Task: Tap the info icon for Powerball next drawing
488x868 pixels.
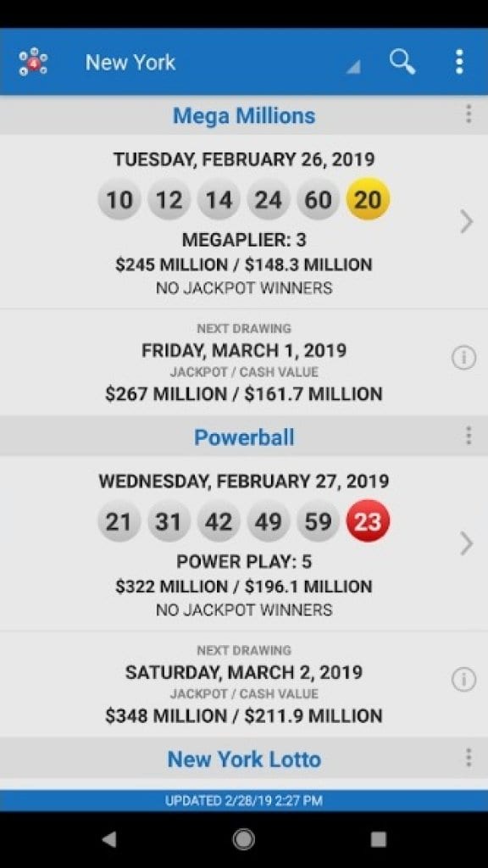Action: [x=463, y=679]
